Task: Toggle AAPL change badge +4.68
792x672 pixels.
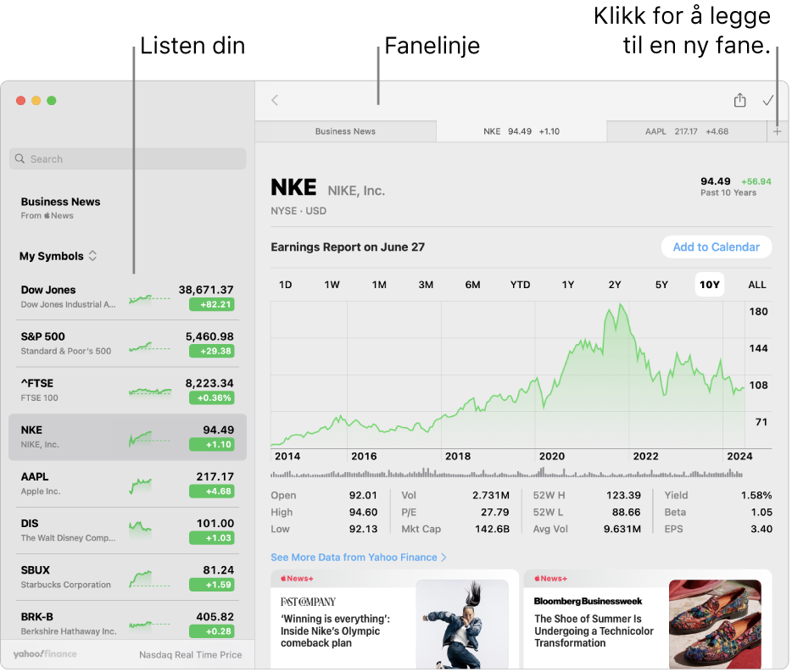Action: (212, 492)
